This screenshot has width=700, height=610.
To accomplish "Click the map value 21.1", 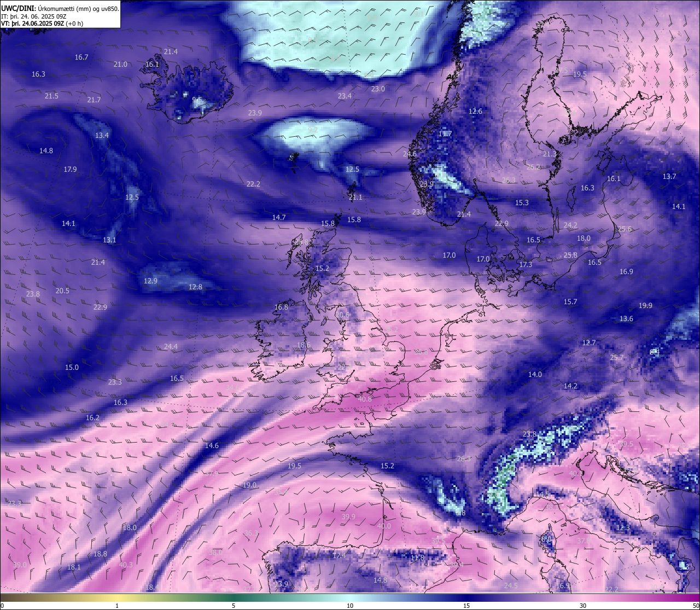I will coord(355,197).
